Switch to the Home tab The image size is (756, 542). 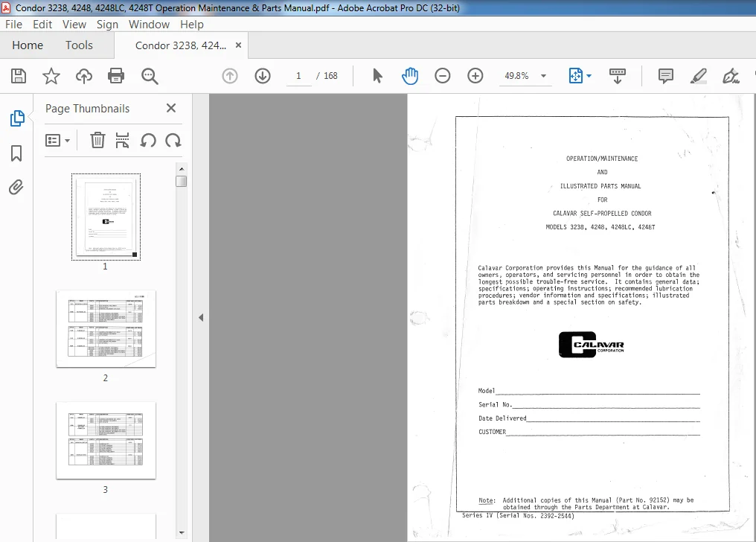[28, 45]
